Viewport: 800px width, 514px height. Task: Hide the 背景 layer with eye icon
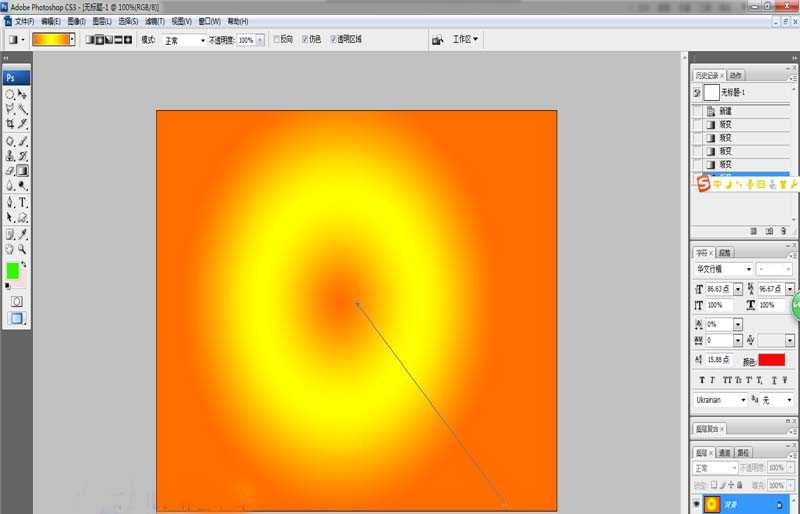pyautogui.click(x=697, y=505)
